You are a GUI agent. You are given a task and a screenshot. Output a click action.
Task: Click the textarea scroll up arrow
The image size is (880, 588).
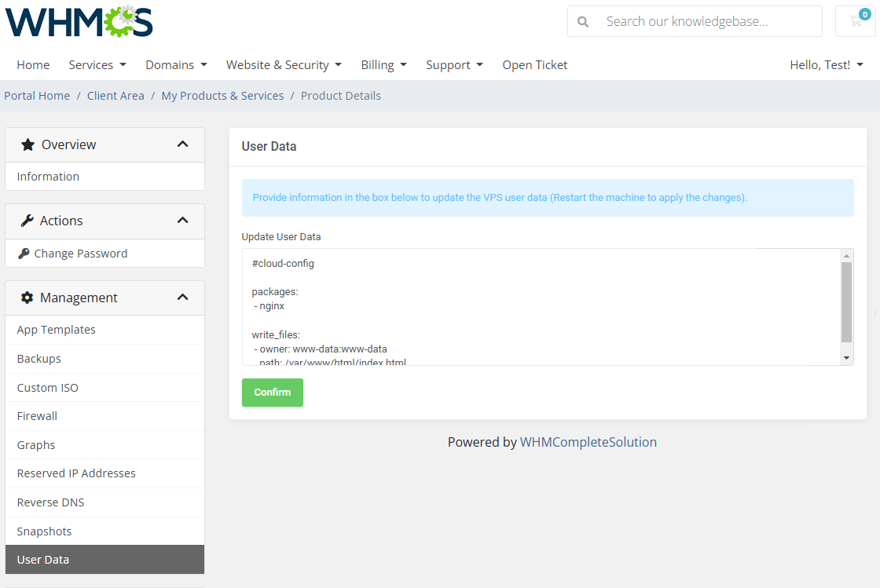tap(846, 256)
